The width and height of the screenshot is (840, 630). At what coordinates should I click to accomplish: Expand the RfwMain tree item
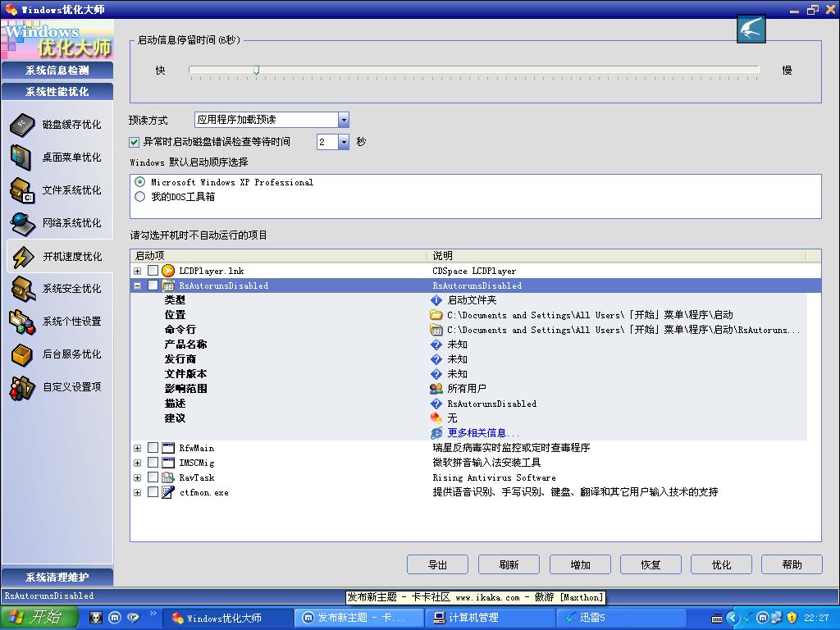[x=138, y=448]
